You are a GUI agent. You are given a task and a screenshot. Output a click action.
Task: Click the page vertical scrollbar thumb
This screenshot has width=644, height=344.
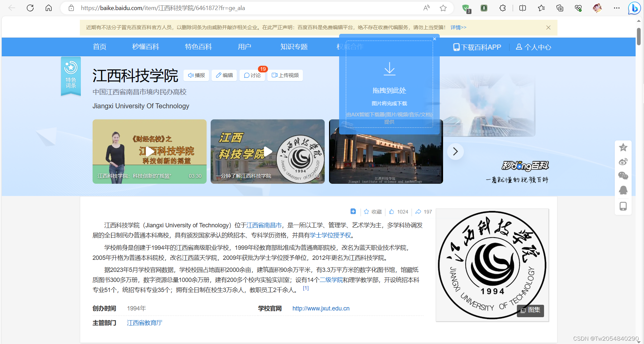[639, 37]
